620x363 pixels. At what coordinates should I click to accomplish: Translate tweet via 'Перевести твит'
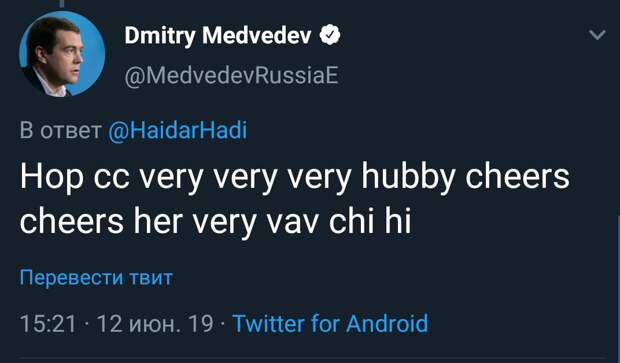point(96,278)
